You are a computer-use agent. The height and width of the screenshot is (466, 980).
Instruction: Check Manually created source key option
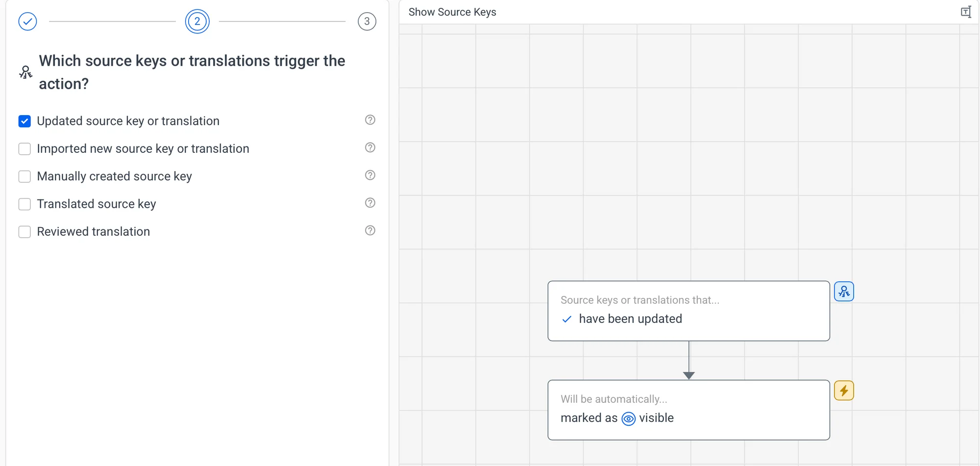[24, 176]
